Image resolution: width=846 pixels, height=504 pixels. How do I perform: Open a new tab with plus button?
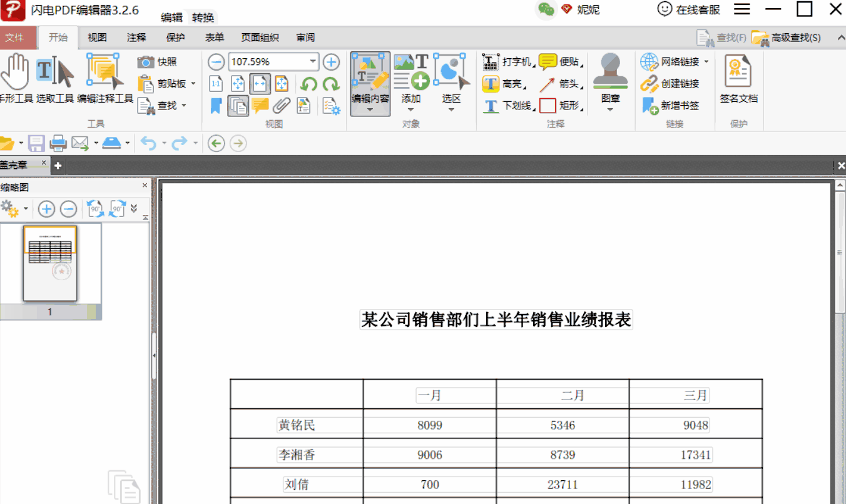coord(58,166)
